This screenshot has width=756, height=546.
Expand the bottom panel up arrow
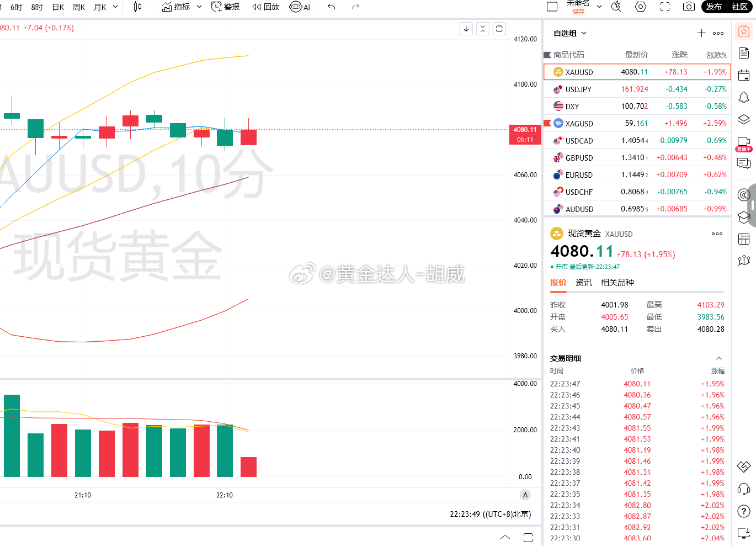click(505, 537)
